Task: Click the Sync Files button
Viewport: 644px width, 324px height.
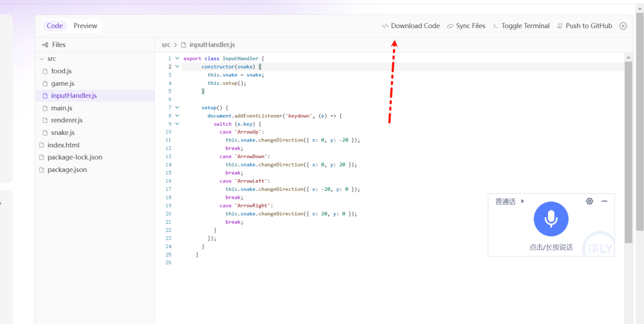Action: point(466,26)
